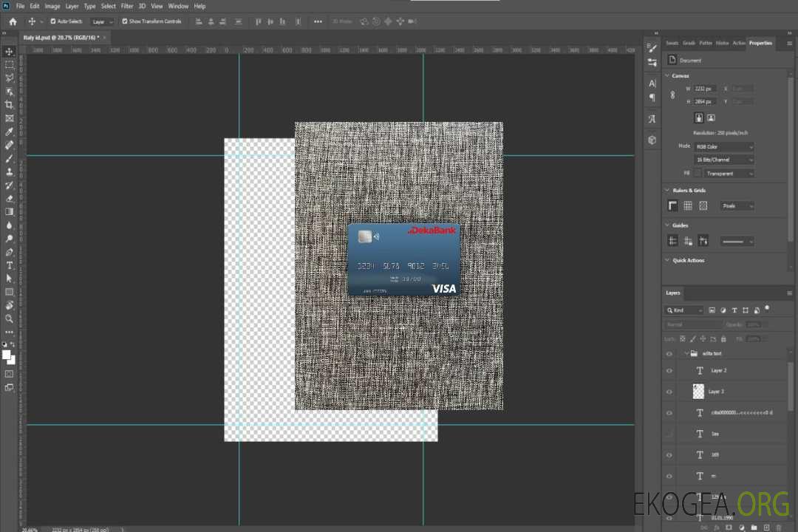Uncheck Show Transform Controls
Viewport: 798px width, 532px height.
[125, 21]
